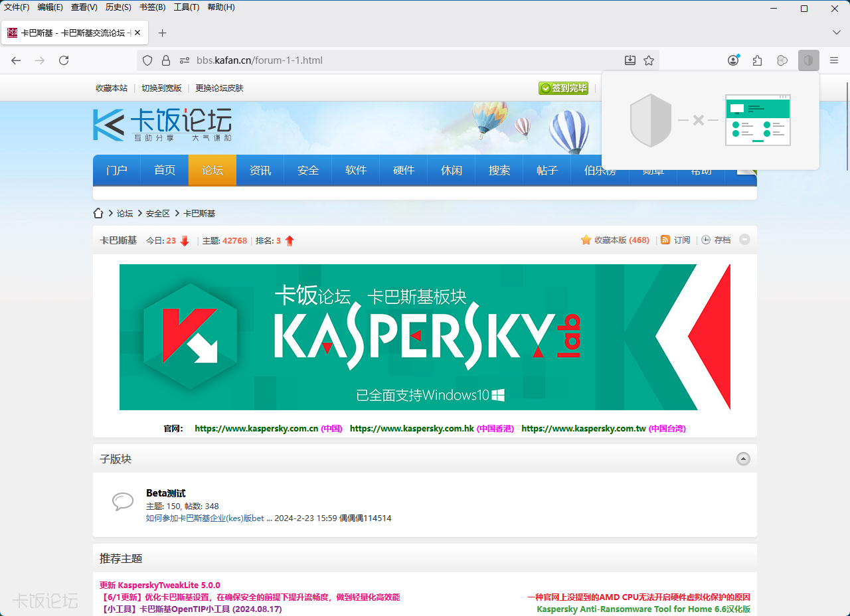Image resolution: width=850 pixels, height=616 pixels.
Task: Click the 存档 clock icon
Action: pyautogui.click(x=705, y=240)
